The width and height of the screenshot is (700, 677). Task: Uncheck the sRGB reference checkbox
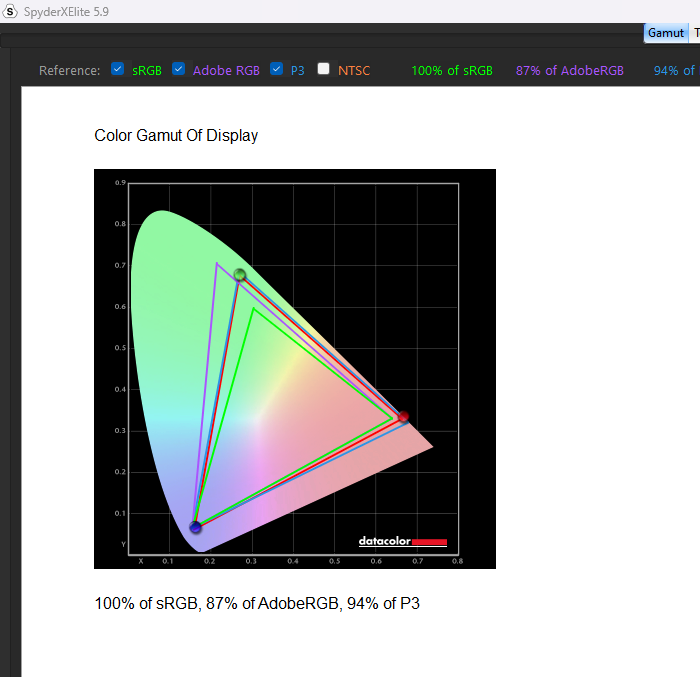118,70
